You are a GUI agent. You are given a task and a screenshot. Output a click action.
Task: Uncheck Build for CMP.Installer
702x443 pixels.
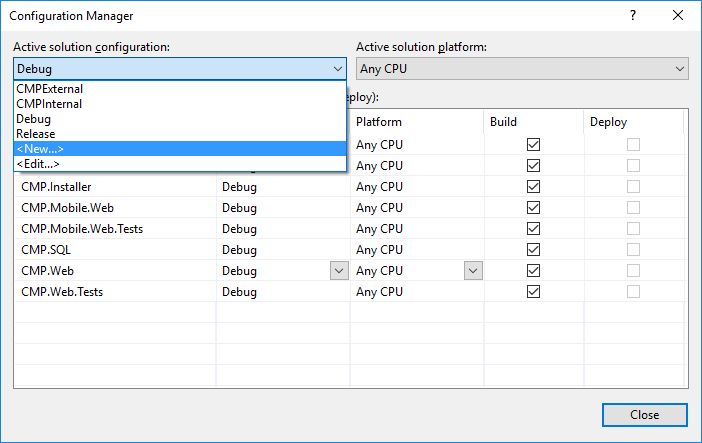[x=533, y=186]
